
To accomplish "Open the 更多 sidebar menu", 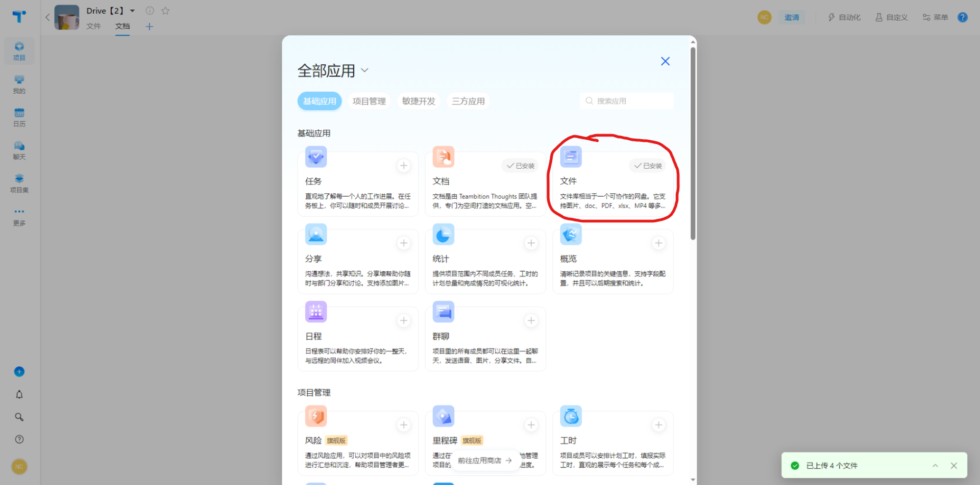I will click(19, 217).
